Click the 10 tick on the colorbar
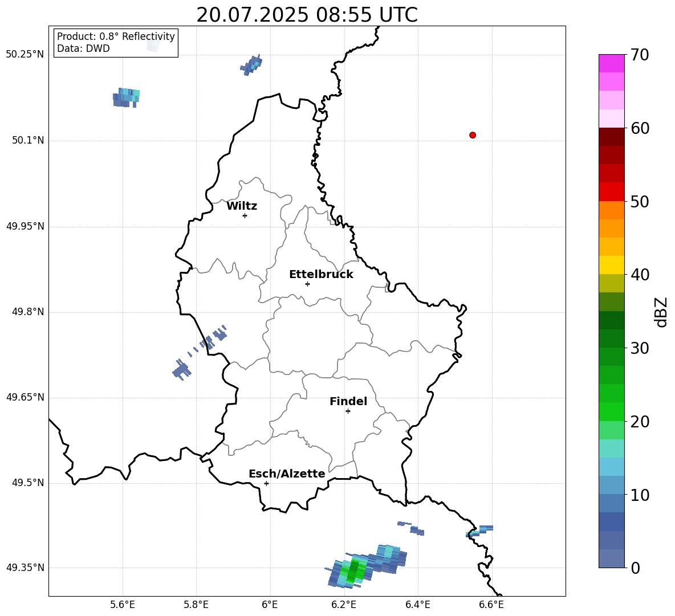Viewport: 675px width, 616px height. point(640,495)
